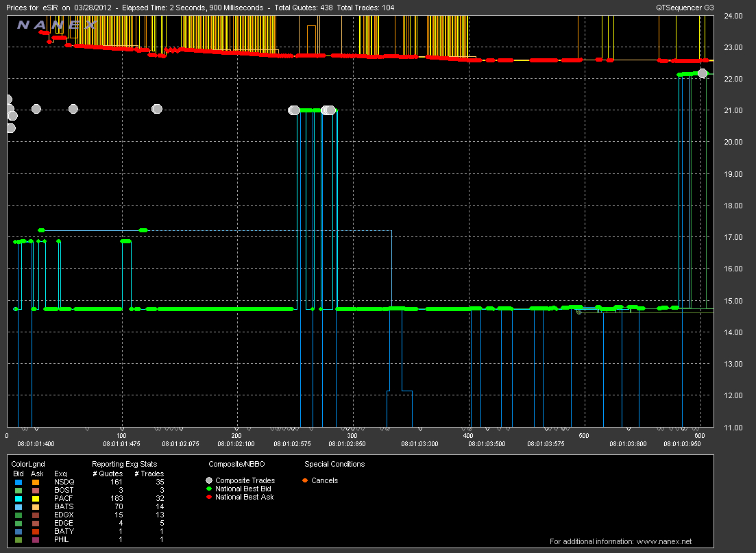
Task: Click the sequence number 300 on x-axis
Action: pyautogui.click(x=352, y=436)
